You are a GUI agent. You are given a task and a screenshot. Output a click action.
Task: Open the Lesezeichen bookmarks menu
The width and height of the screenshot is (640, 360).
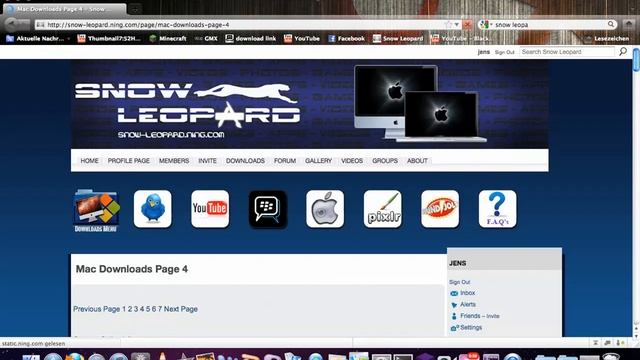point(607,38)
